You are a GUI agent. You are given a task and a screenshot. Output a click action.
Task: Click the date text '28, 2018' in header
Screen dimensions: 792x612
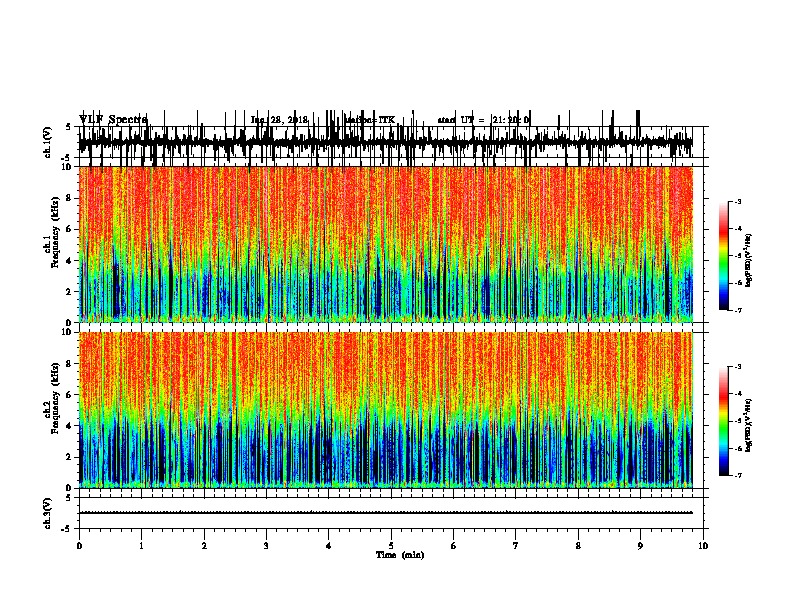click(x=289, y=120)
